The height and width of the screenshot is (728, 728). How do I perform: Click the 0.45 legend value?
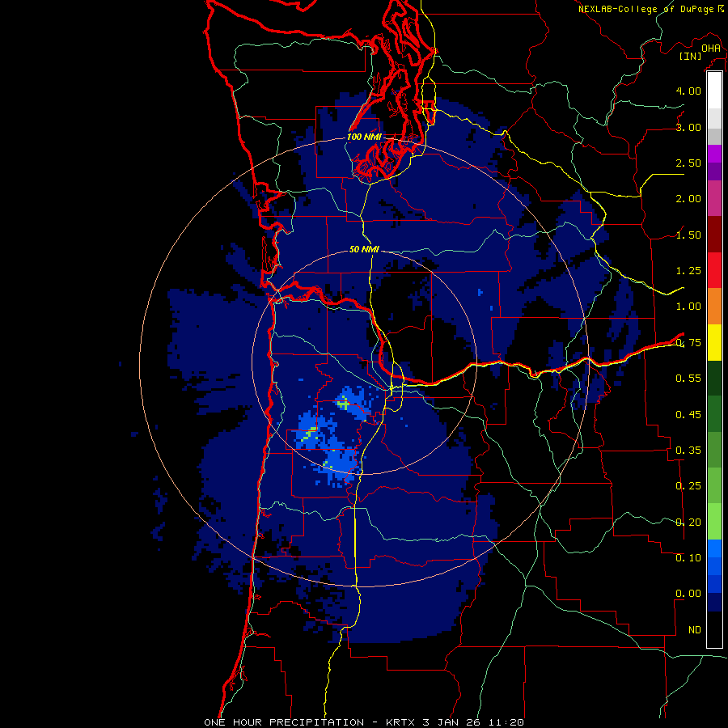tap(688, 415)
